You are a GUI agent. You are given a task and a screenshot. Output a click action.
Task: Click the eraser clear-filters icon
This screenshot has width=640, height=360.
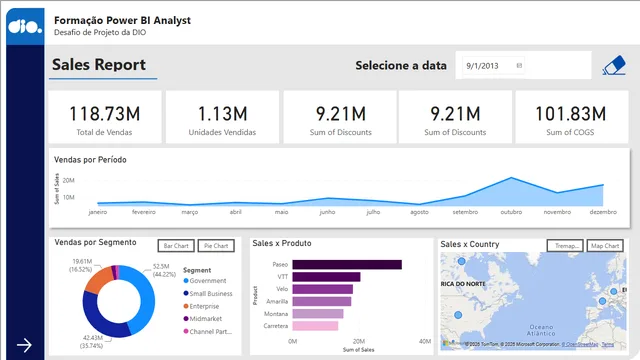coord(614,65)
